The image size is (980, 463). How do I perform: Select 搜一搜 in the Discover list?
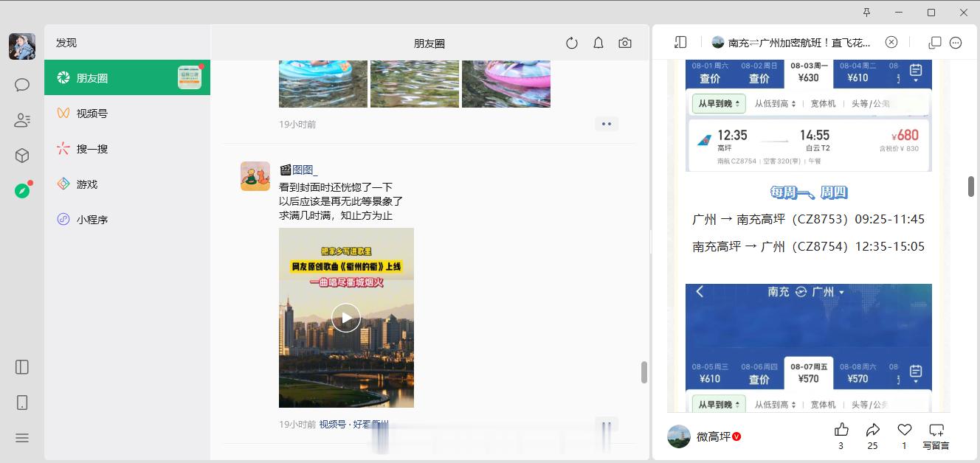point(127,148)
